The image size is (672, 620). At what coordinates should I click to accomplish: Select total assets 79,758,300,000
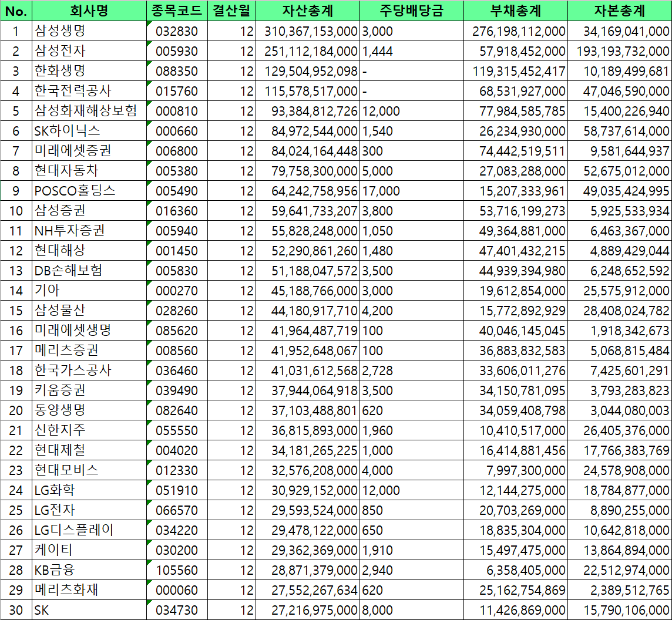point(308,171)
